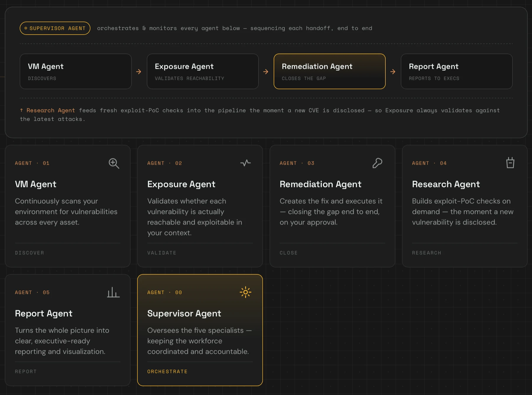Click the AGENT · 04 label
Viewport: 532px width, 395px height.
(429, 163)
